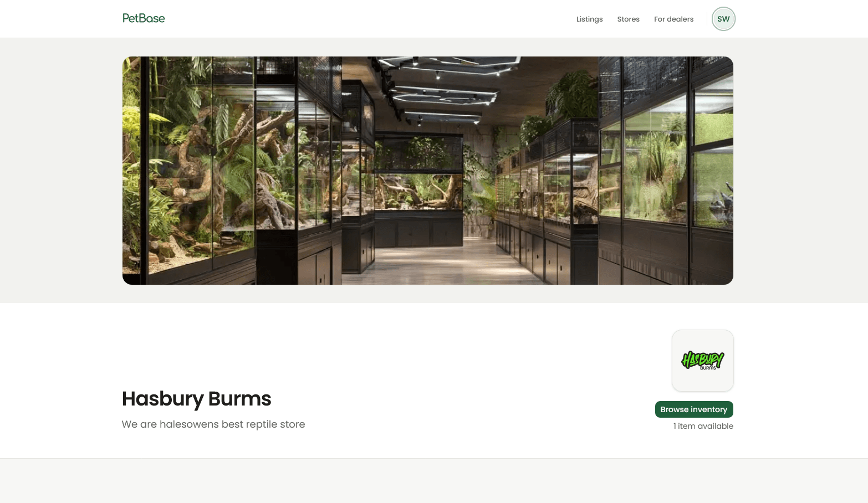
Task: Click the Hasbury Burms store heading
Action: tap(196, 399)
